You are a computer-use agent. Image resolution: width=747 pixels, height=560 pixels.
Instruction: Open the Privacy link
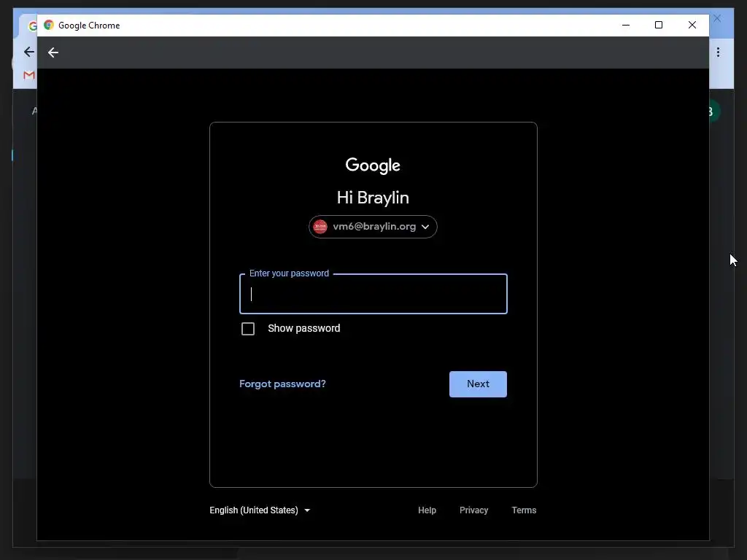(473, 510)
